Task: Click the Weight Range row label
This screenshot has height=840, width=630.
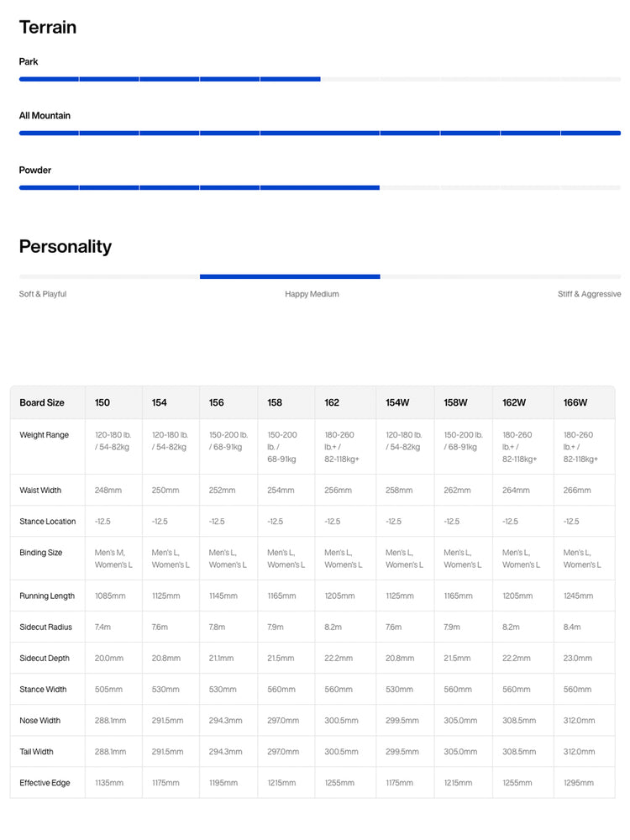Action: (x=44, y=434)
